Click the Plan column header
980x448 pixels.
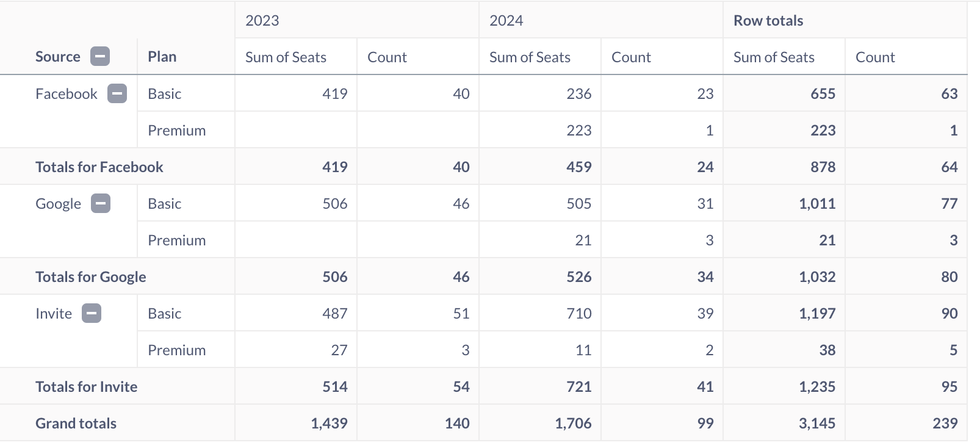pyautogui.click(x=162, y=57)
